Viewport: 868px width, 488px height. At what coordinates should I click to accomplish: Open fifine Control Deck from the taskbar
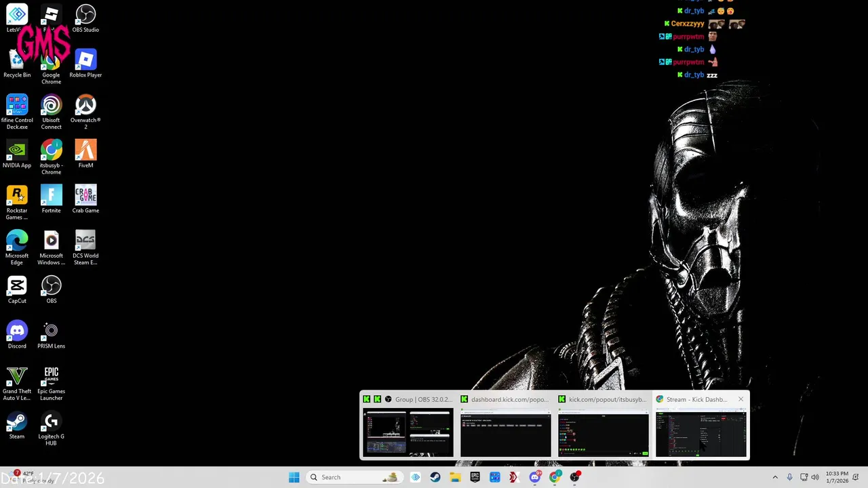495,477
